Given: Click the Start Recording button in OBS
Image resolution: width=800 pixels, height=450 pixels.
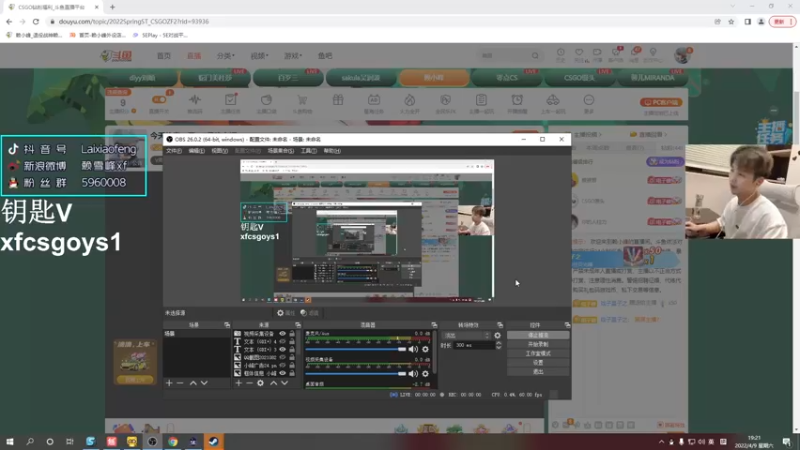Looking at the screenshot, I should coord(538,344).
